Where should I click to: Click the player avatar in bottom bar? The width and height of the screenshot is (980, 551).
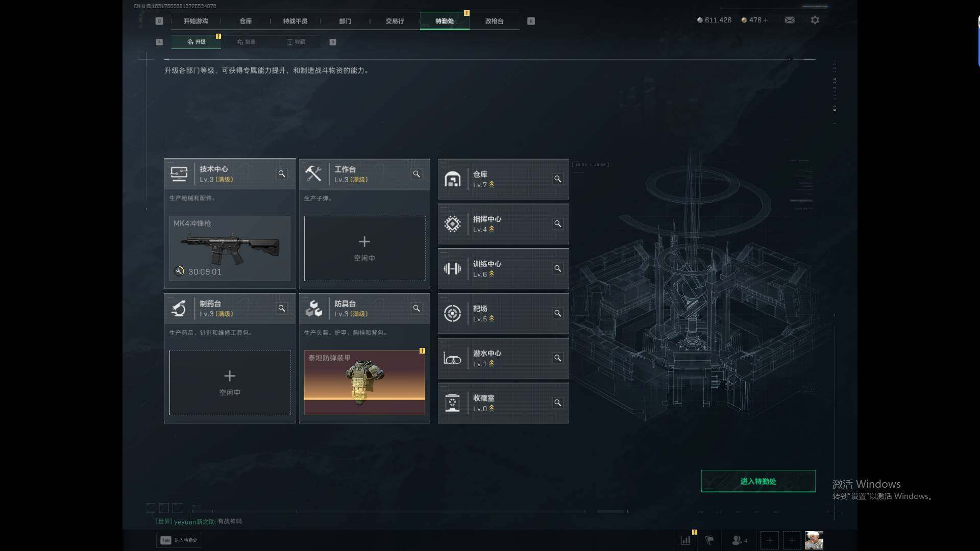pos(814,540)
